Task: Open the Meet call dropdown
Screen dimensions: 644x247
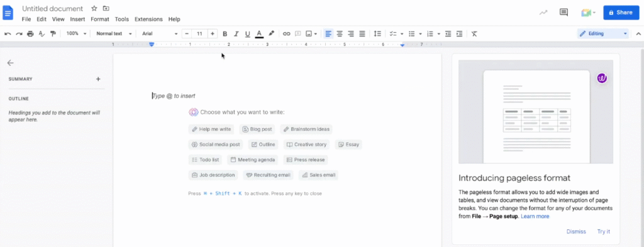Action: pos(589,13)
